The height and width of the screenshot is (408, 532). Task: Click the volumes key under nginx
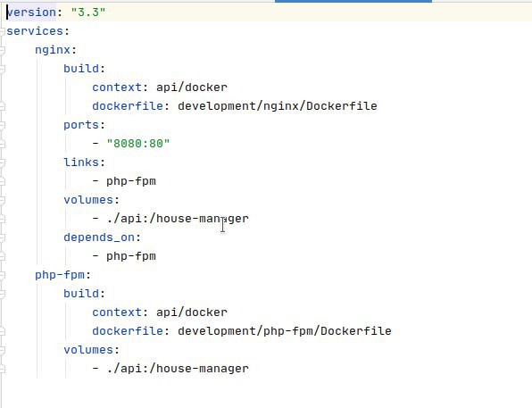pos(88,200)
